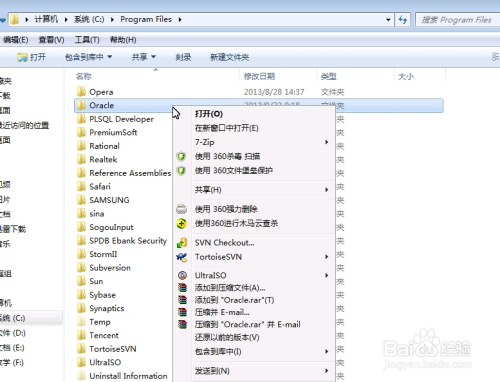
Task: Click the WinRAR icon beside 压缩到 "Oracle.rar" 并 E-mail
Action: pyautogui.click(x=182, y=324)
